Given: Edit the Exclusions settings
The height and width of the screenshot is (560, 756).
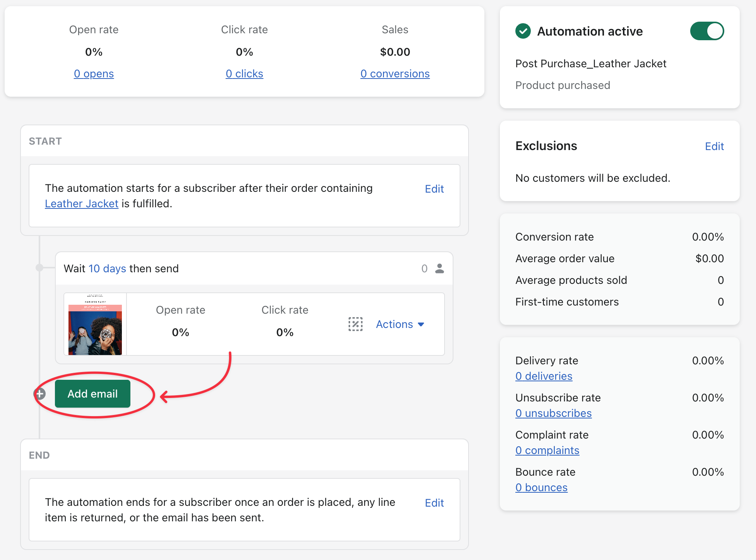Looking at the screenshot, I should (x=714, y=146).
